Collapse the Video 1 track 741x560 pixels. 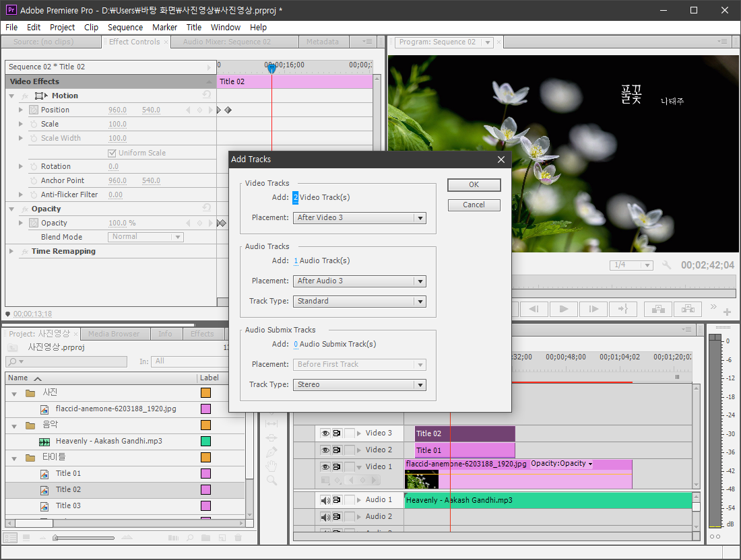click(x=359, y=467)
